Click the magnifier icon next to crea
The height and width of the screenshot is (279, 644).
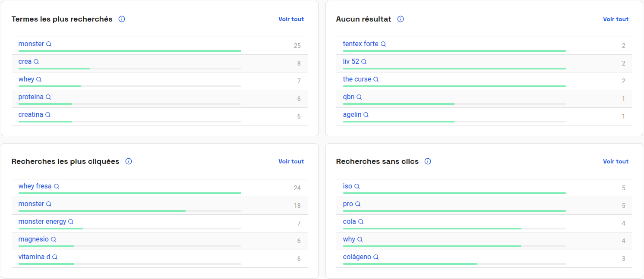36,62
